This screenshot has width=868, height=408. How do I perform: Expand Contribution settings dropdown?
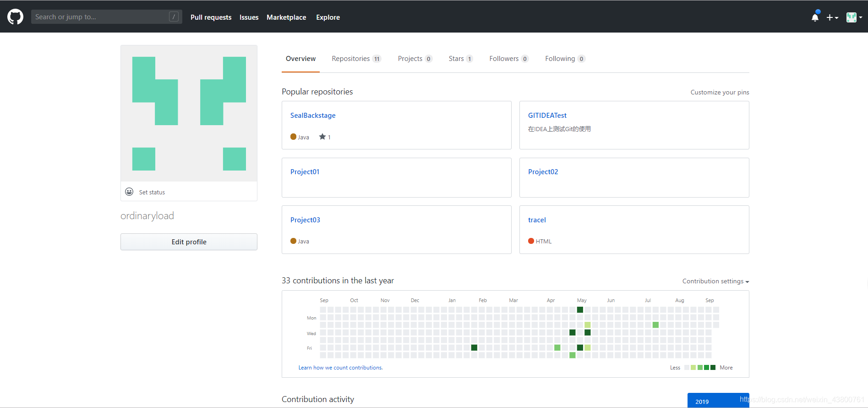click(x=715, y=281)
